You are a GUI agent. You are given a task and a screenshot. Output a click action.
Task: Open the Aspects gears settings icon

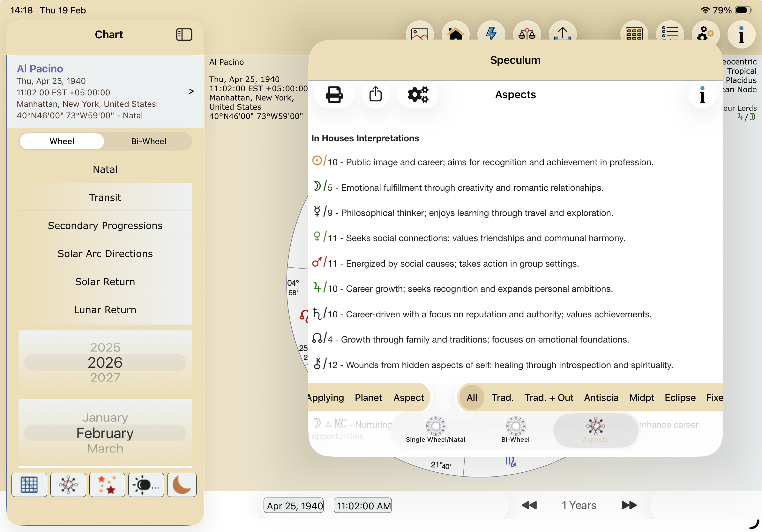point(418,94)
